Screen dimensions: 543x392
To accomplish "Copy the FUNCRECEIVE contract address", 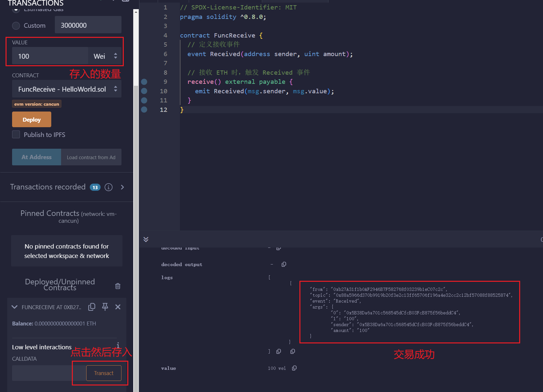I will 92,307.
